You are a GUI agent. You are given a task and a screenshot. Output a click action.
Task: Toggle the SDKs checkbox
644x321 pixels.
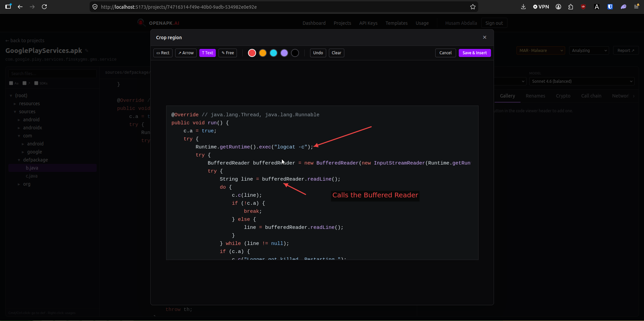pyautogui.click(x=36, y=83)
